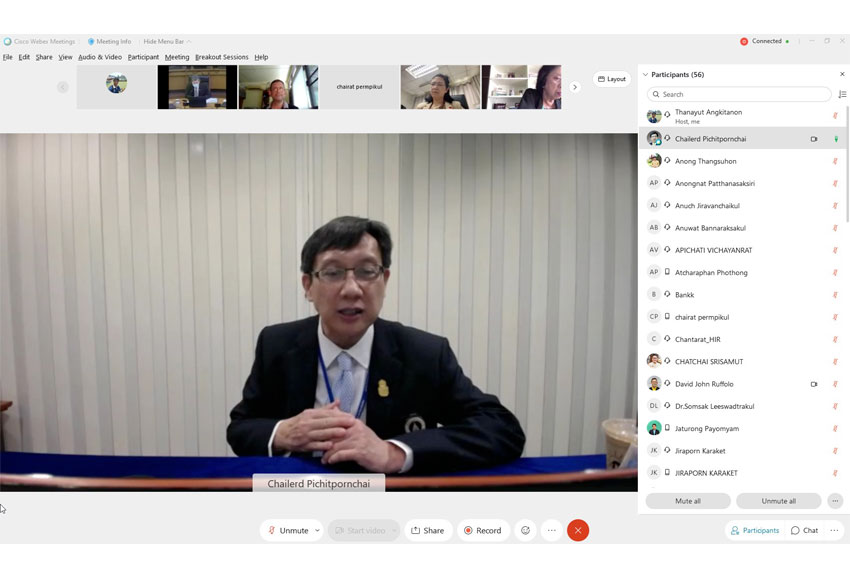Expand the audio options arrow next to Unmute
This screenshot has width=850, height=567.
pyautogui.click(x=318, y=530)
